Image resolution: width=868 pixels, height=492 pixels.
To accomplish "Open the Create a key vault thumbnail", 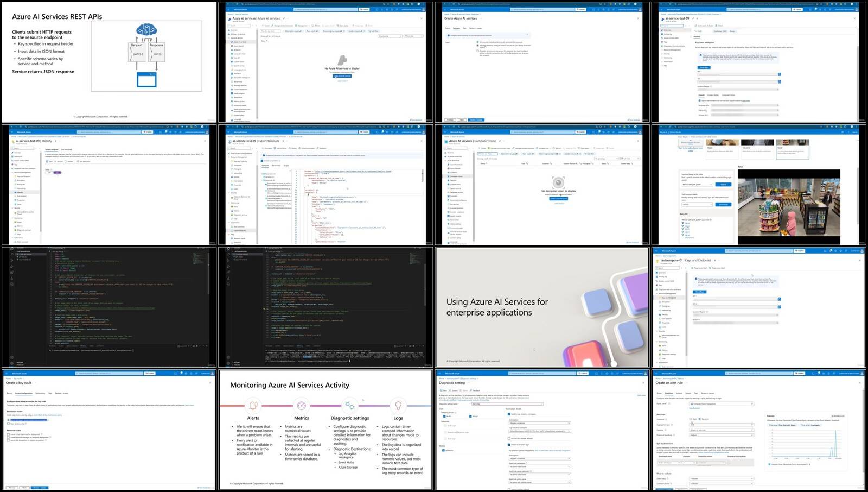I will pyautogui.click(x=108, y=430).
